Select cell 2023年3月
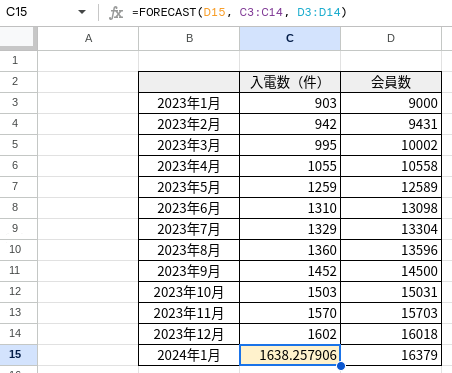 [x=189, y=145]
